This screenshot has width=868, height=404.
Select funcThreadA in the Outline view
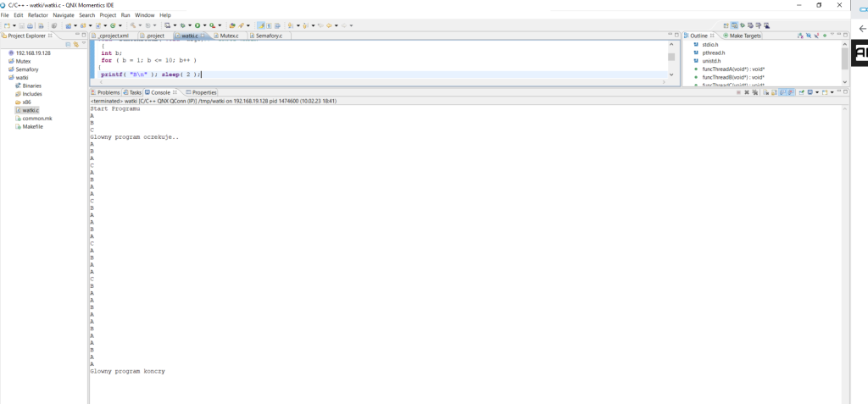point(733,69)
